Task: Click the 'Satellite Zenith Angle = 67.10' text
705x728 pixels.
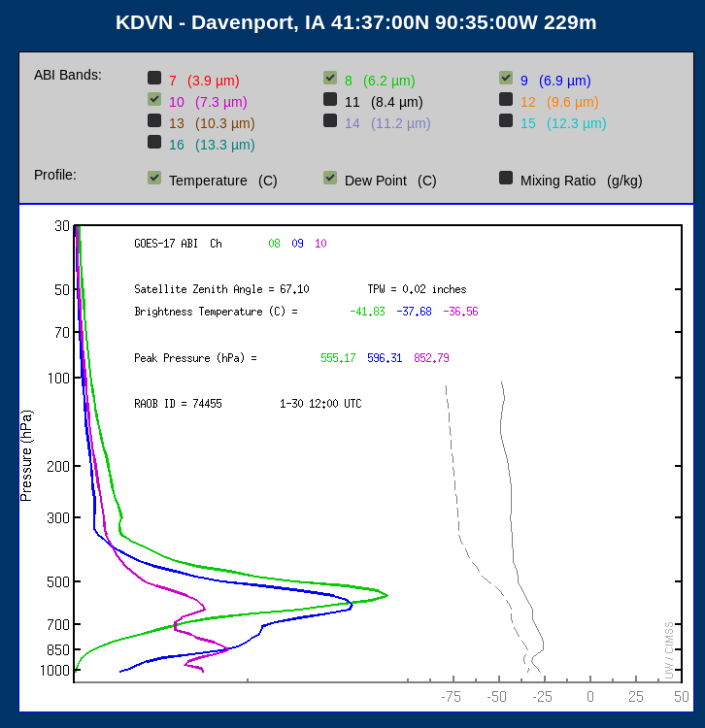Action: (221, 289)
